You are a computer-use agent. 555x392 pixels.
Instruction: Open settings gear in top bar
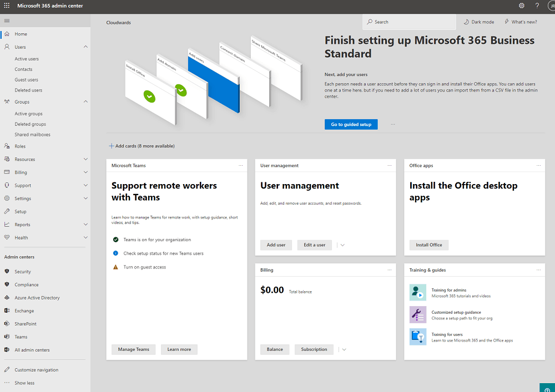(521, 6)
